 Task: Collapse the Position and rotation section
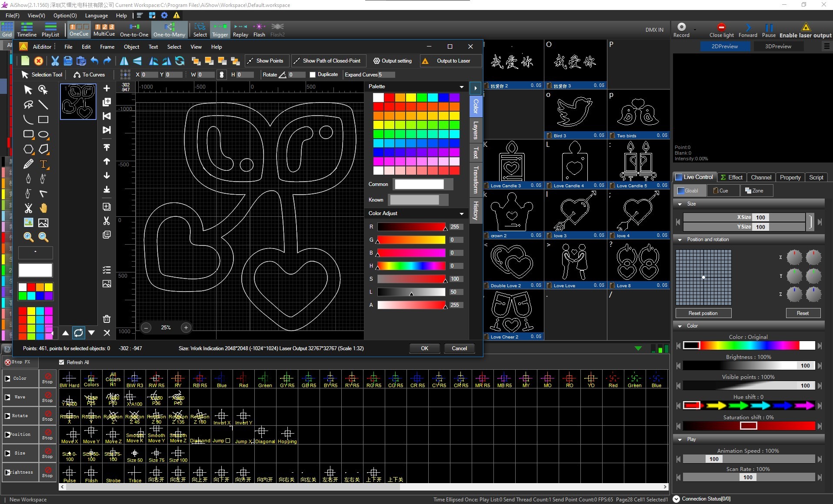pyautogui.click(x=680, y=239)
